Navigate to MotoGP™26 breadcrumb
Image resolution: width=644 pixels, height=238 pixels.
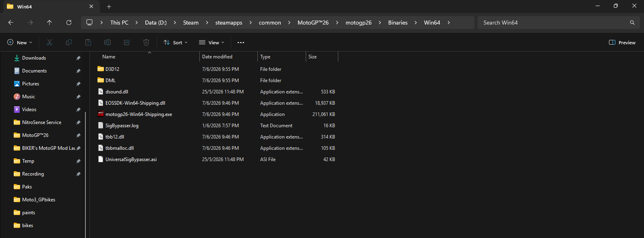pyautogui.click(x=313, y=23)
